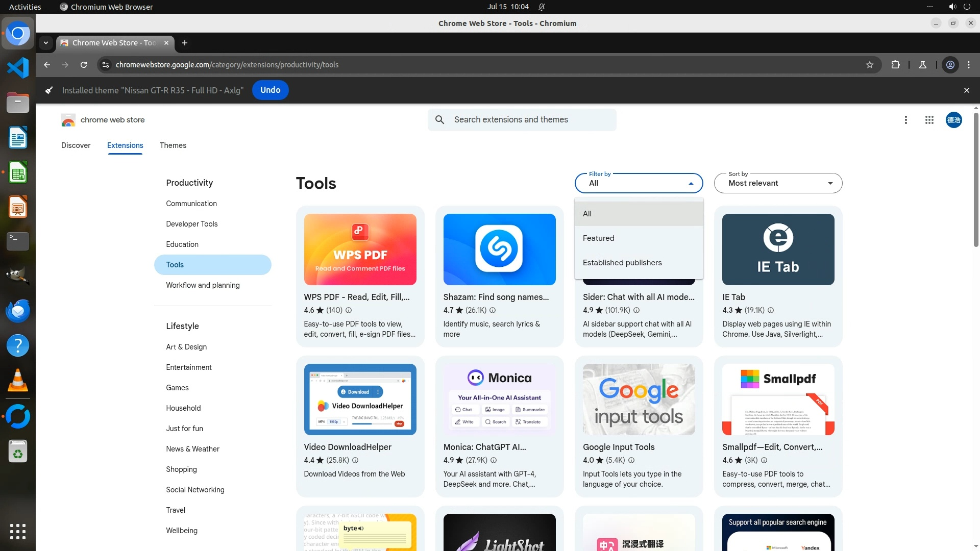Switch to the Discover tab
Screen dimensions: 980x551
(x=76, y=145)
